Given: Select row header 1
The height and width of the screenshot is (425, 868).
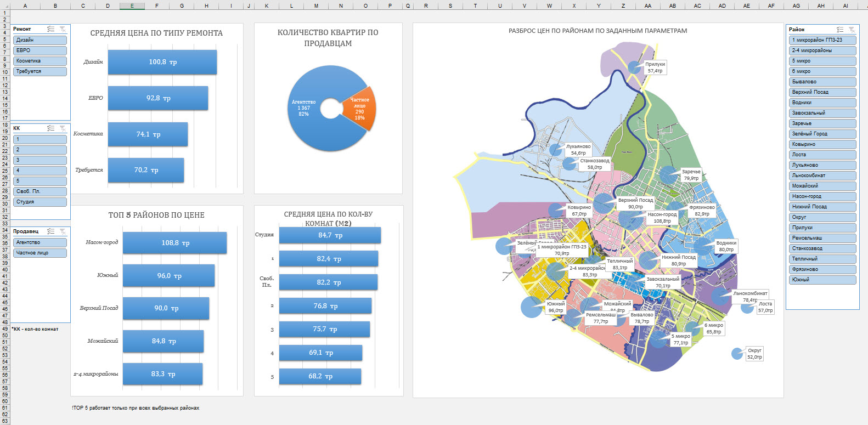Looking at the screenshot, I should [5, 13].
